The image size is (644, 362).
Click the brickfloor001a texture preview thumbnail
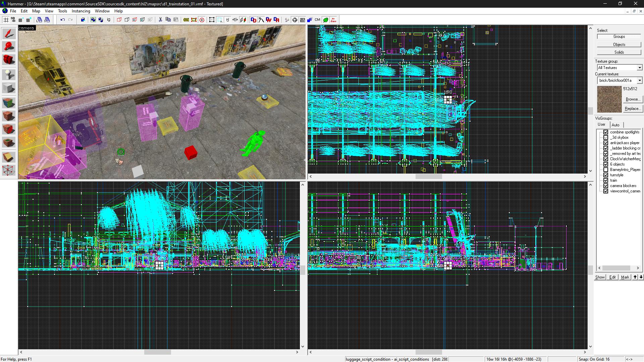609,99
